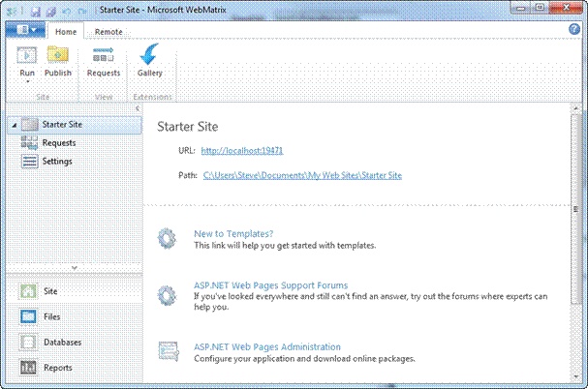588x389 pixels.
Task: Click the WebMatrix logo icon in title bar
Action: [x=12, y=12]
